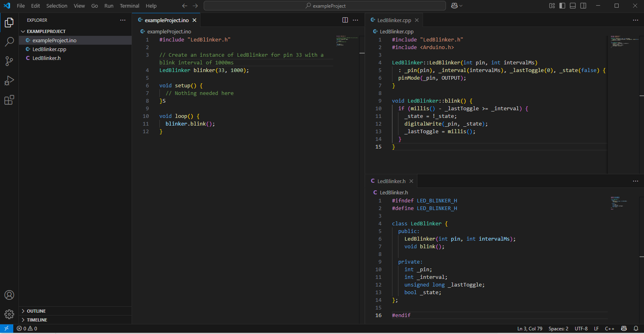Open LedBlinker.h in the Explorer
644x334 pixels.
(47, 58)
